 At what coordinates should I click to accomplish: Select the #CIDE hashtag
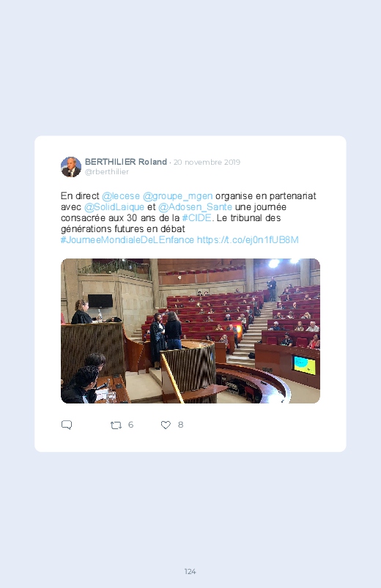pyautogui.click(x=196, y=218)
